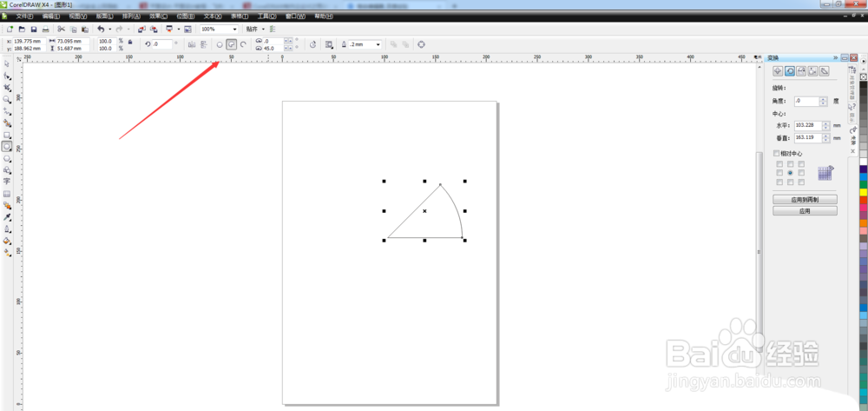Open the application launcher dropdown arrow
This screenshot has width=868, height=411.
click(178, 29)
